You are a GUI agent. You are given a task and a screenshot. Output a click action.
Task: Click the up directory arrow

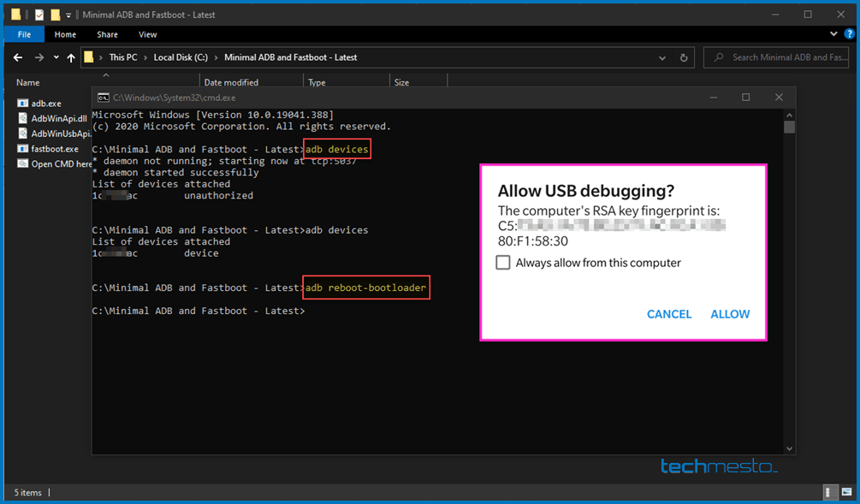click(71, 57)
